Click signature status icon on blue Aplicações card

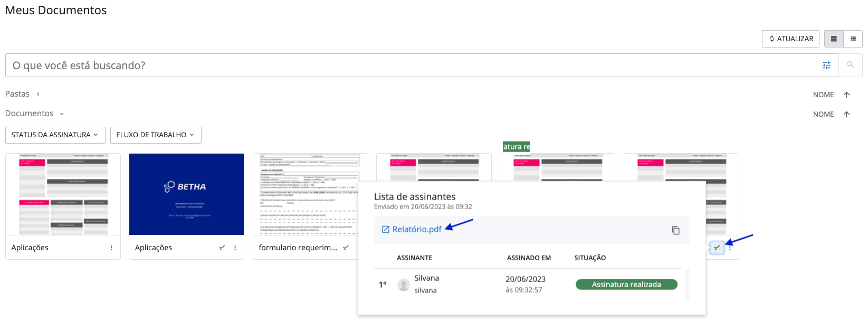(222, 248)
